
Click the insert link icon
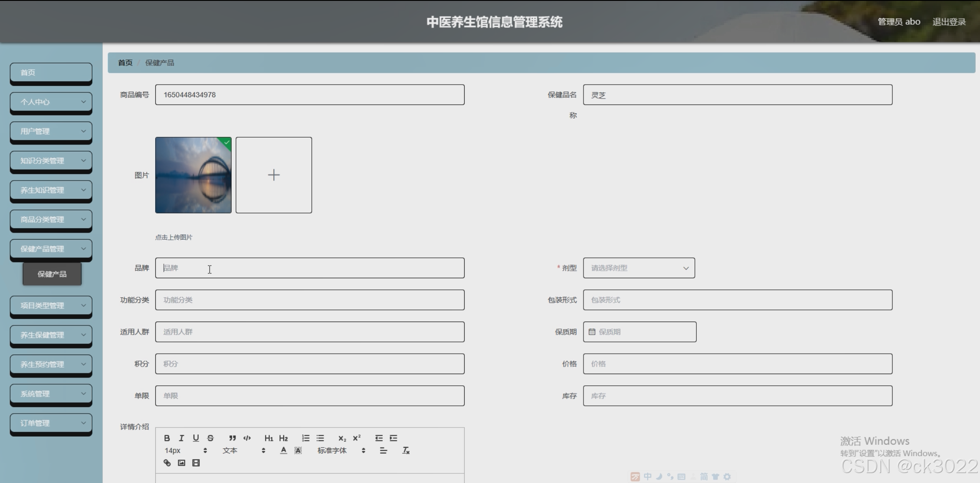coord(167,463)
